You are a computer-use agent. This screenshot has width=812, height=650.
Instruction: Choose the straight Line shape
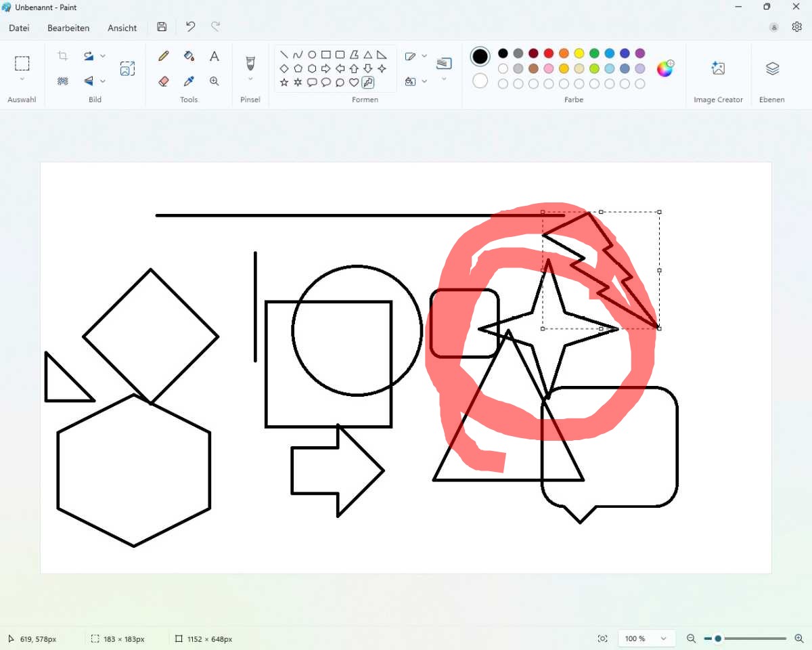point(284,55)
